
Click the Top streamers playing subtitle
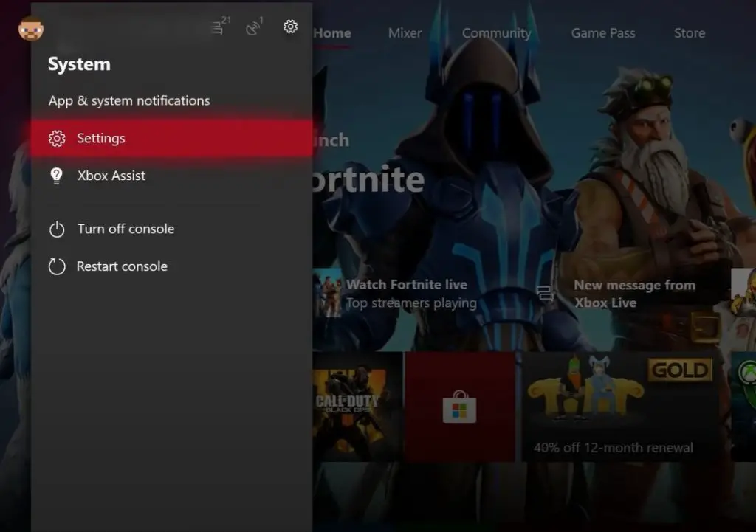coord(411,303)
